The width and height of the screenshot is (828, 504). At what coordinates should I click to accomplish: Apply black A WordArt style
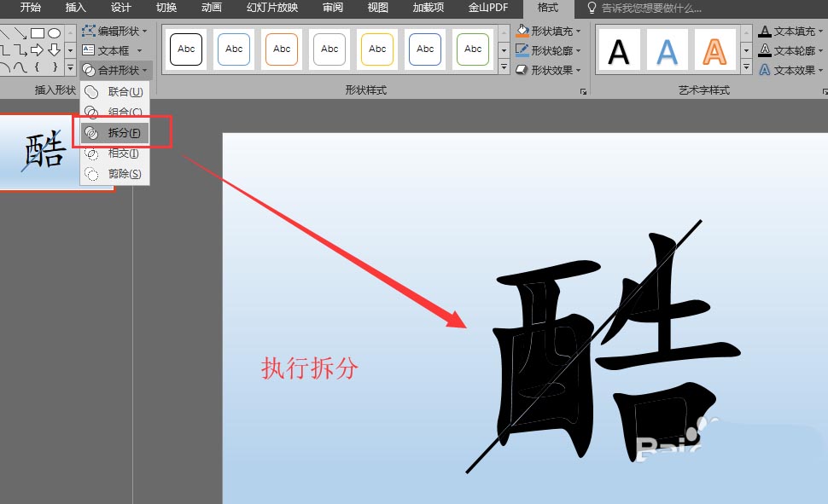[x=619, y=50]
